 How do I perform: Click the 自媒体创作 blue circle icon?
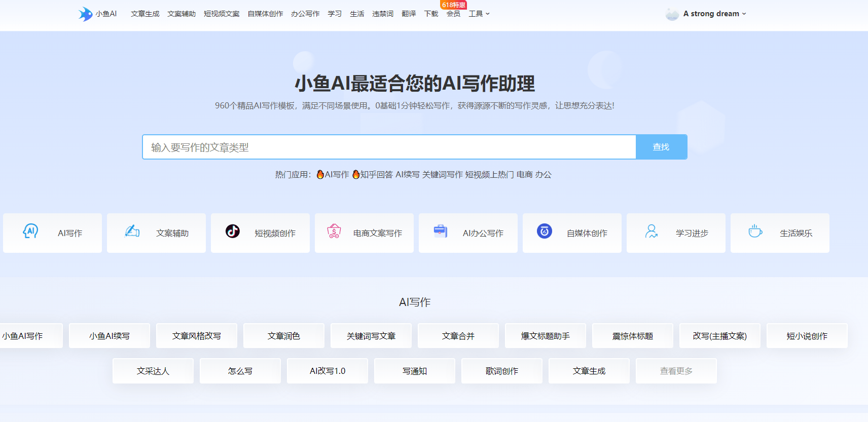[545, 232]
